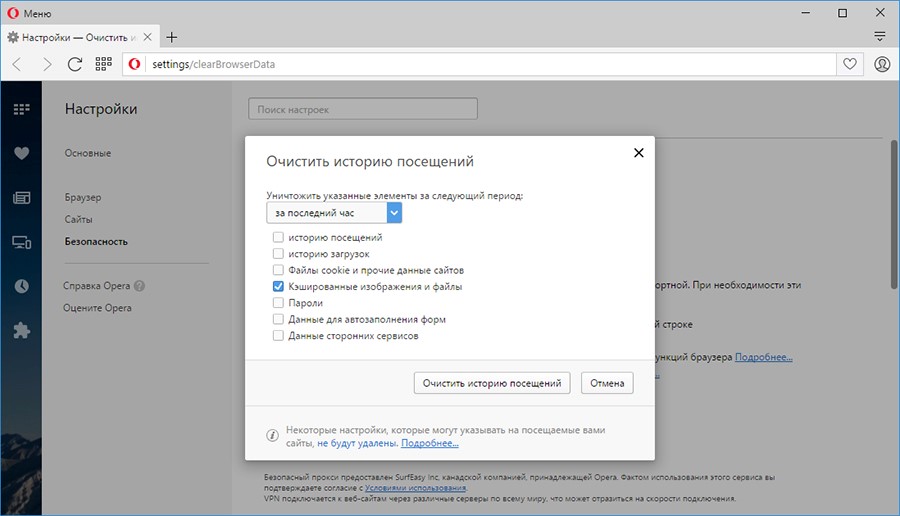This screenshot has width=900, height=516.
Task: Go back with the left arrow
Action: (17, 64)
